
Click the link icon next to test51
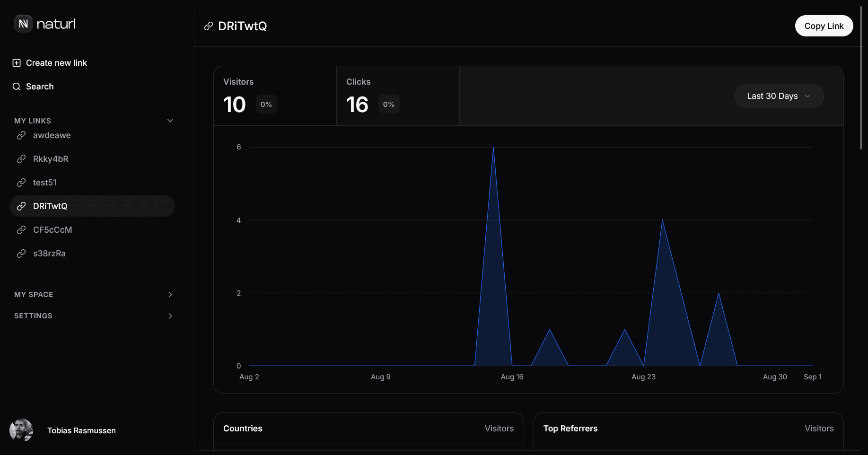pos(21,183)
